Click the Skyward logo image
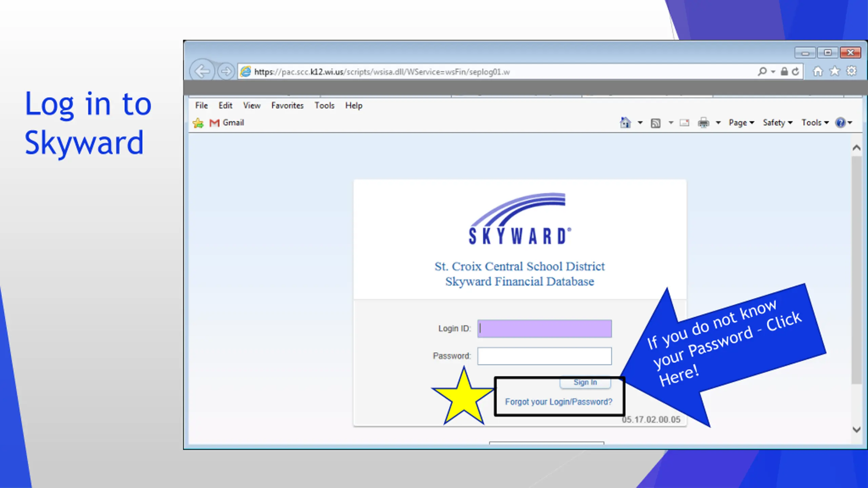Image resolution: width=868 pixels, height=488 pixels. (x=519, y=219)
